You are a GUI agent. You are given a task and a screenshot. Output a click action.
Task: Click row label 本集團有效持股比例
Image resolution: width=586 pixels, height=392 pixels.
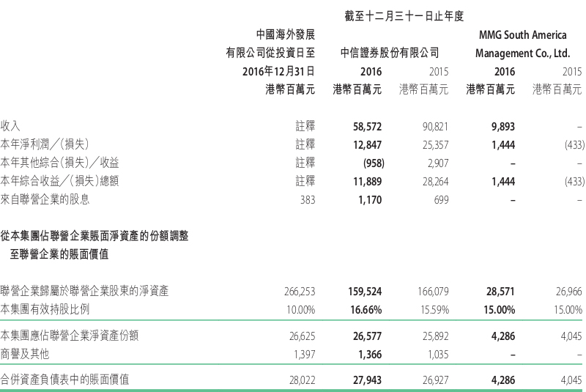click(x=45, y=309)
